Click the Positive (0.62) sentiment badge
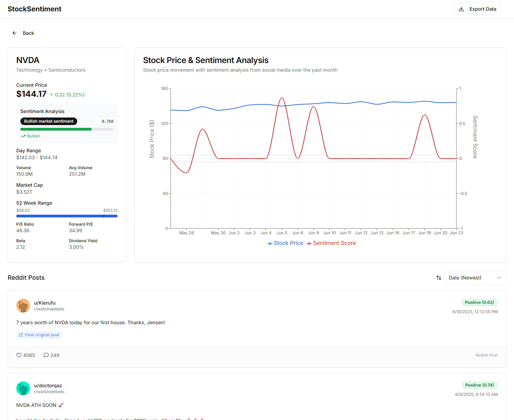The width and height of the screenshot is (514, 420). [x=479, y=303]
